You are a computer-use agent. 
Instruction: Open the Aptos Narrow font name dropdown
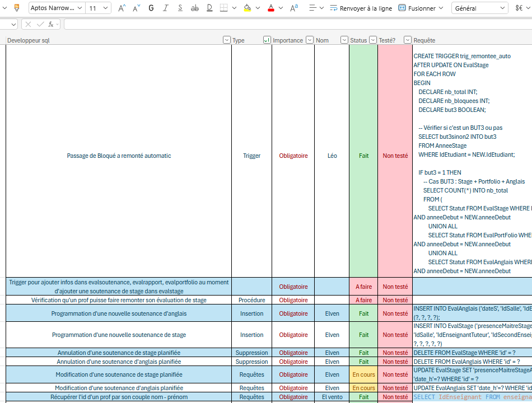coord(57,8)
